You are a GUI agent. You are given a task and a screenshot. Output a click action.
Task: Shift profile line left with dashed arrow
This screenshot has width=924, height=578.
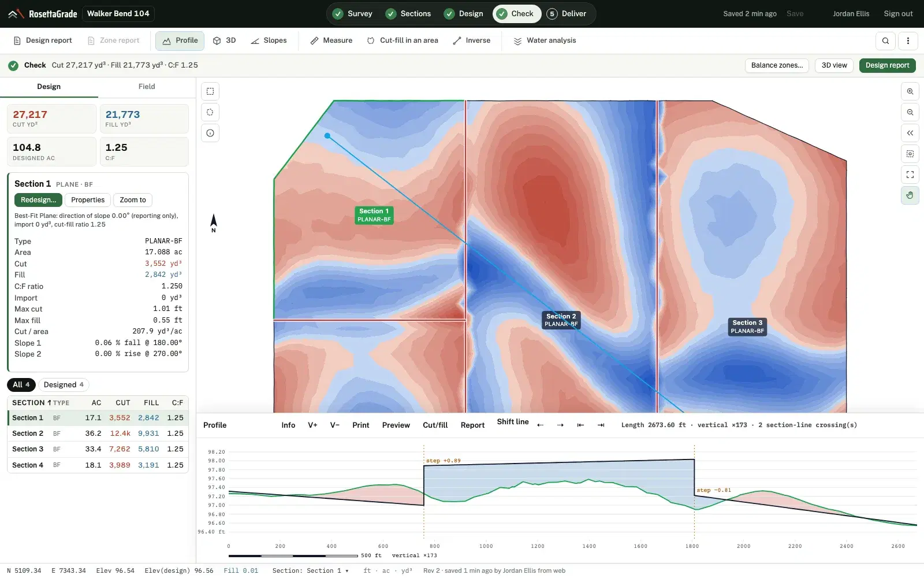coord(541,425)
